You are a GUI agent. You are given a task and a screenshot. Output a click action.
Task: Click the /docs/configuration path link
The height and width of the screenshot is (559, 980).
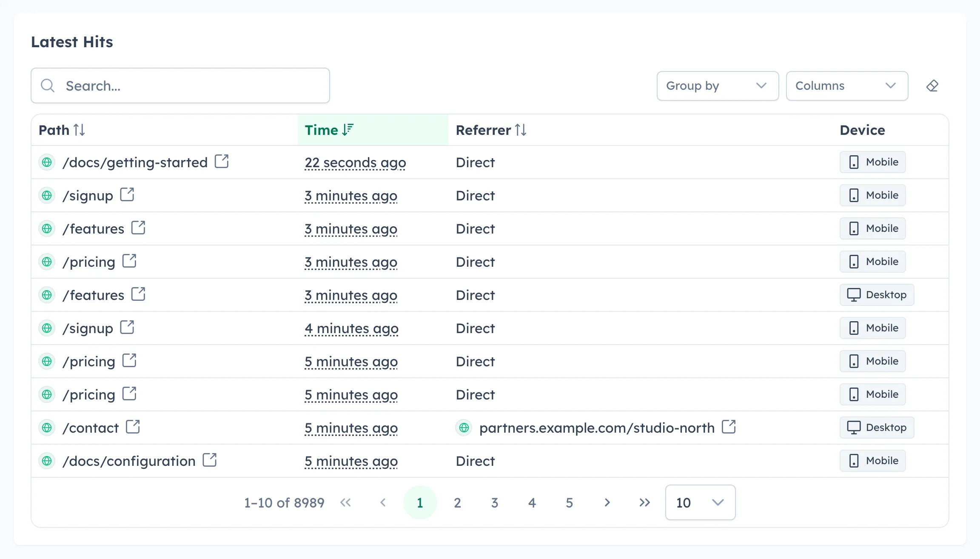pos(129,461)
